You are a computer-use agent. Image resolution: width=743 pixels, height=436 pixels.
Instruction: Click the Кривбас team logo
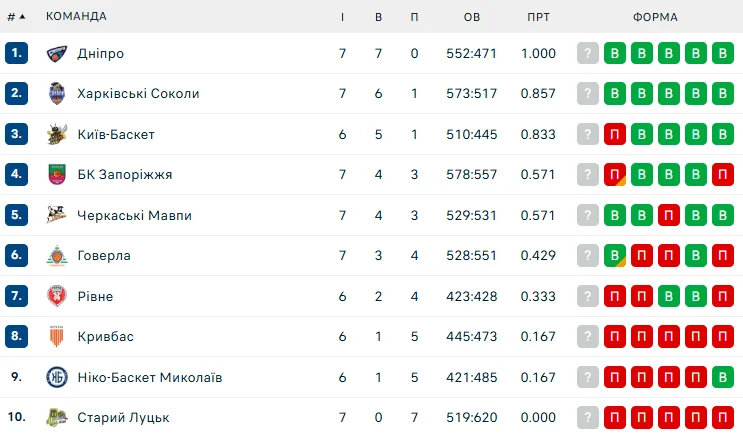(56, 337)
